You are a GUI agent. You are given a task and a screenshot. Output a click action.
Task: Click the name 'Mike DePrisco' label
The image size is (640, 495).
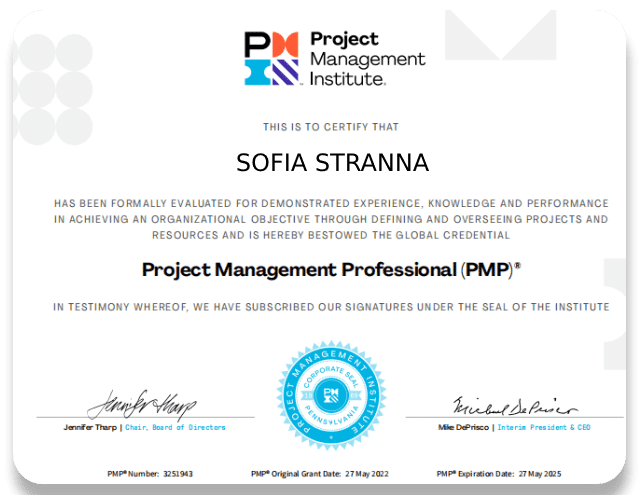pos(463,427)
